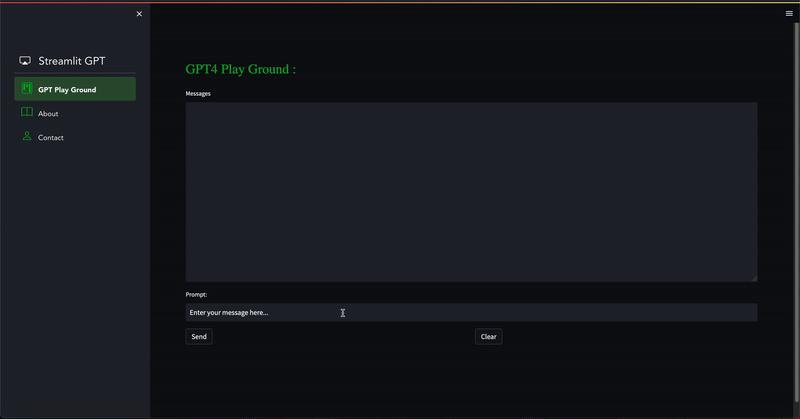Go to the Contact page
The image size is (800, 419).
pyautogui.click(x=75, y=137)
